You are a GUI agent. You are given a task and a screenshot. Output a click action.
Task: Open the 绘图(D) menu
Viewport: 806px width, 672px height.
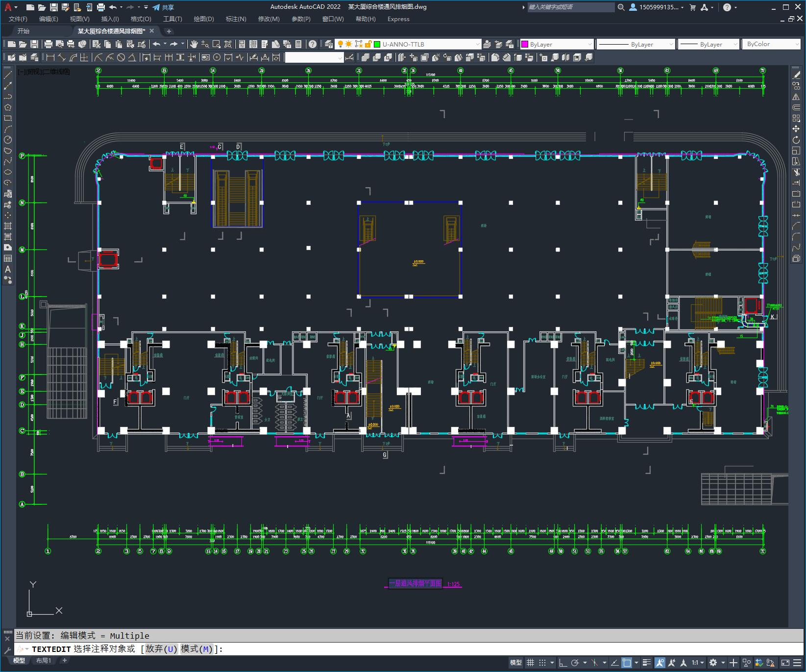(x=204, y=19)
